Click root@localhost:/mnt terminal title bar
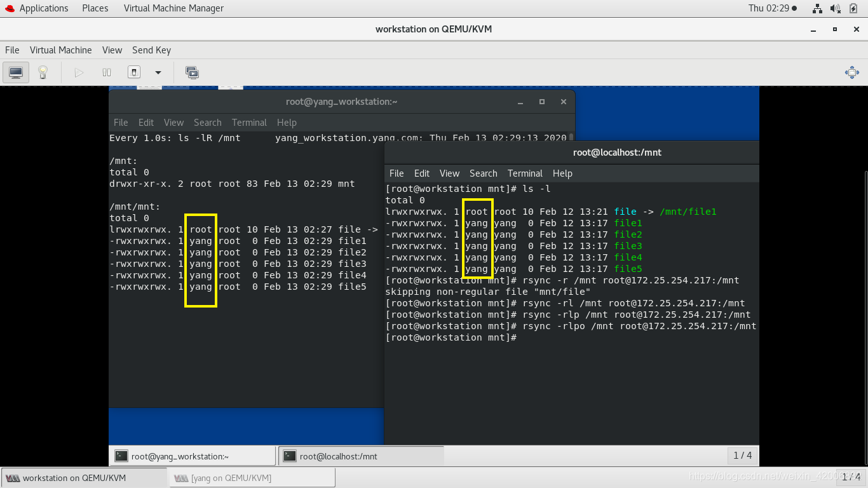Viewport: 868px width, 488px height. [571, 152]
